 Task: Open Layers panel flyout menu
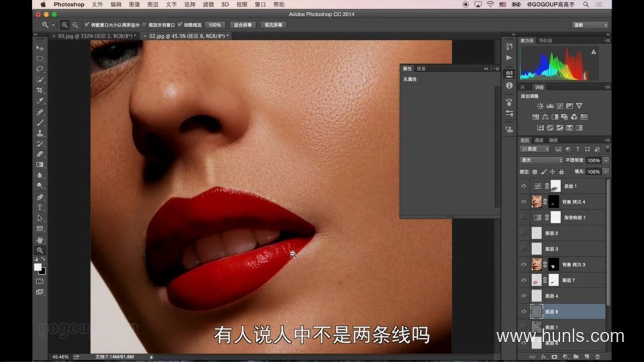pos(606,140)
